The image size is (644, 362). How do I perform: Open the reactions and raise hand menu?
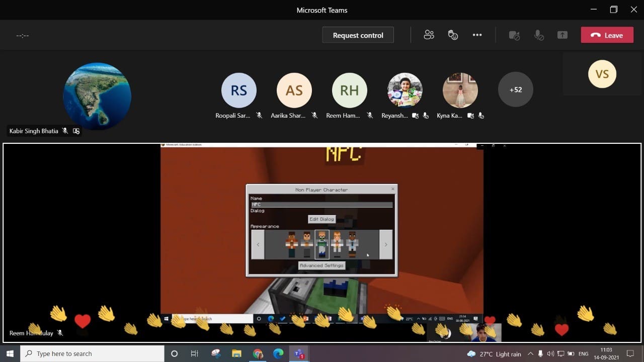tap(453, 35)
